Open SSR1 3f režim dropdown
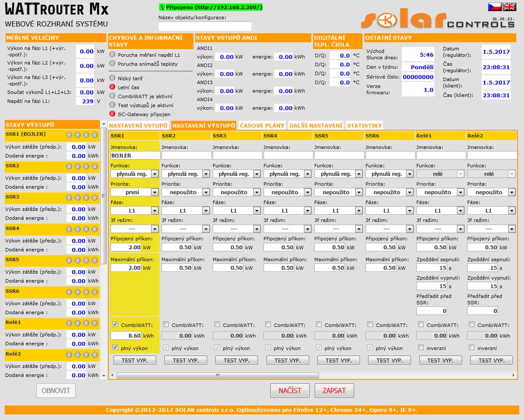The image size is (524, 420). [135, 229]
